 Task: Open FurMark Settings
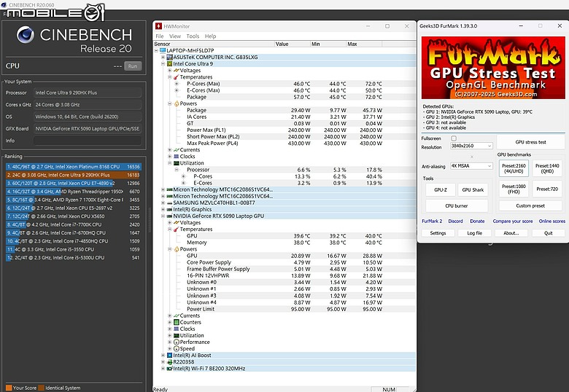(x=438, y=233)
